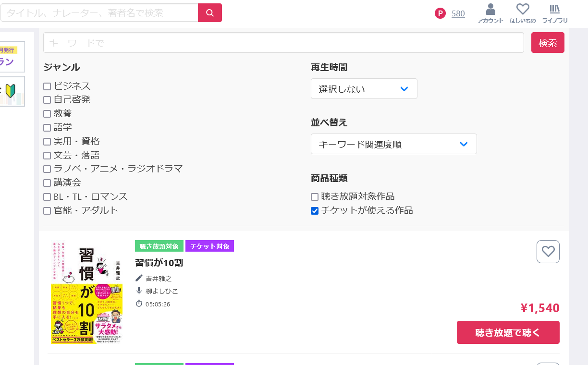588x365 pixels.
Task: Click the 聴き放題対象 green tag
Action: (159, 246)
